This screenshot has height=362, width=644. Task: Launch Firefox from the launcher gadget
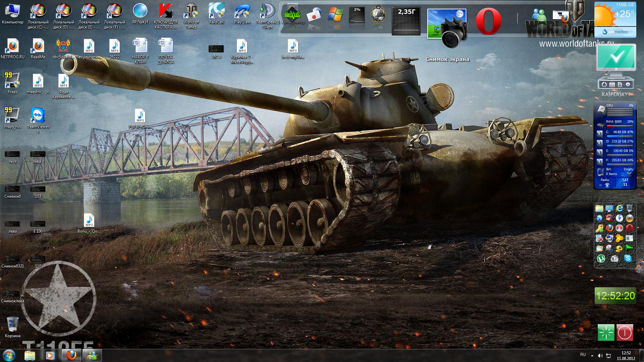[610, 228]
